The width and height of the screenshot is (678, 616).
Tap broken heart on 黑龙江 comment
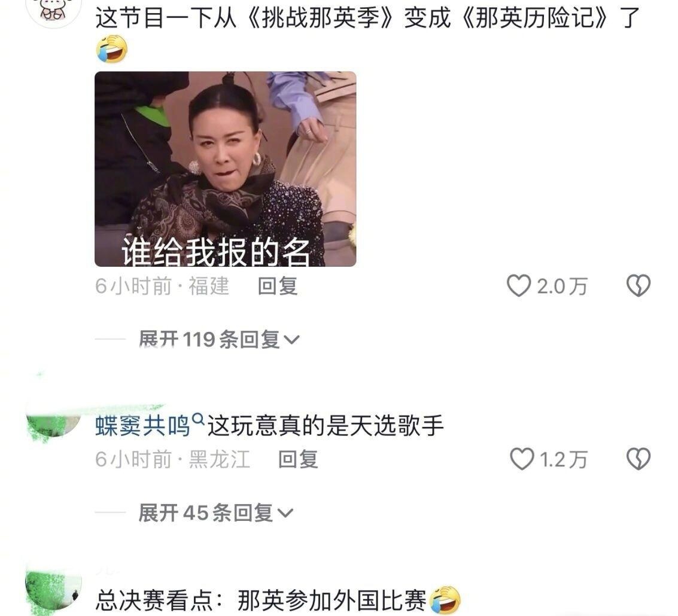[x=639, y=459]
